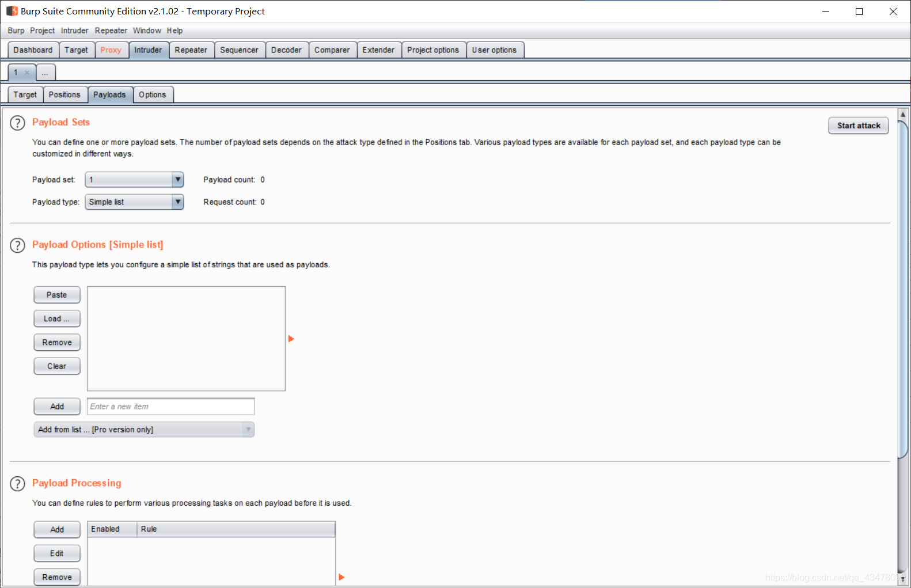The width and height of the screenshot is (911, 588).
Task: Click the Request count: 0 label
Action: (234, 202)
